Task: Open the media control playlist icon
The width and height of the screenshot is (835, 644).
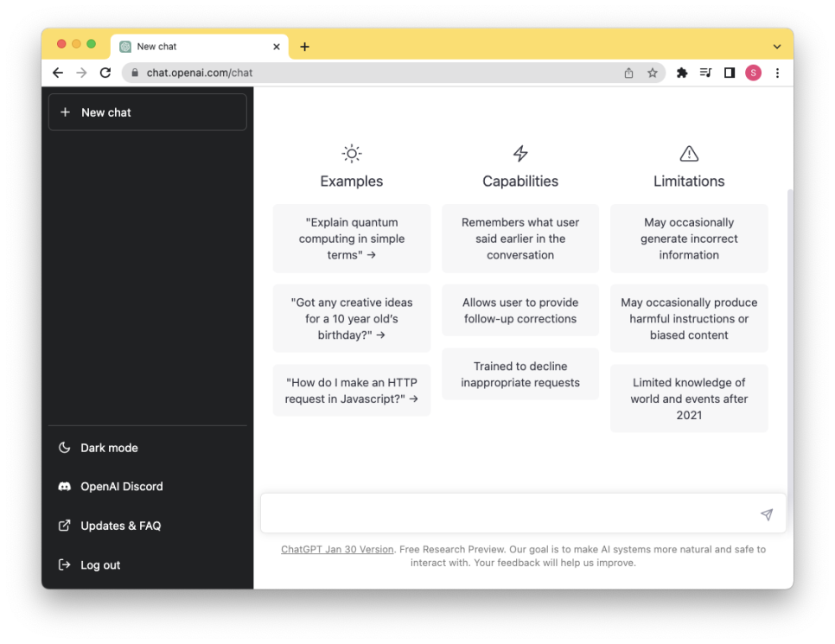Action: [705, 73]
